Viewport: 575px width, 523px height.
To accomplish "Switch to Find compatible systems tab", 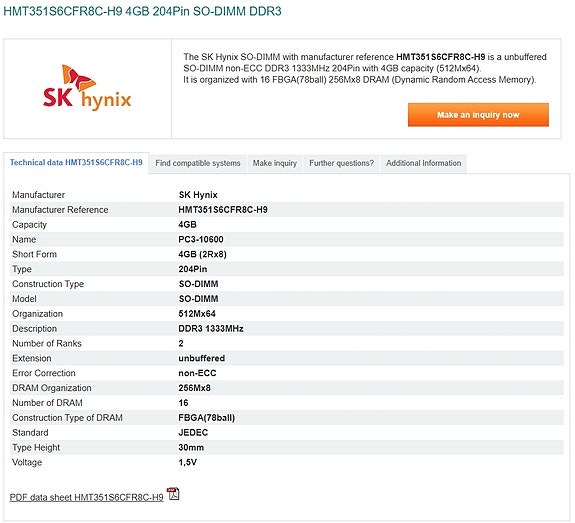I will (198, 163).
